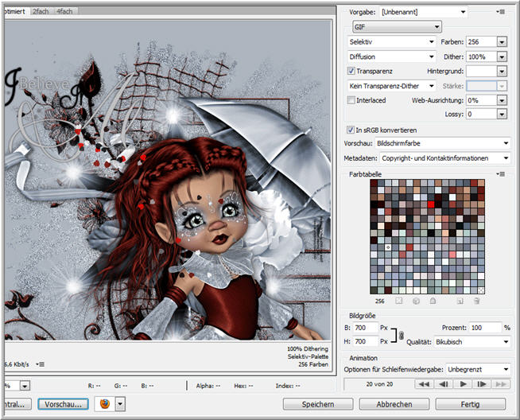This screenshot has width=520, height=420.
Task: Open the Kein Transparenz-Dither dropdown
Action: pos(391,86)
